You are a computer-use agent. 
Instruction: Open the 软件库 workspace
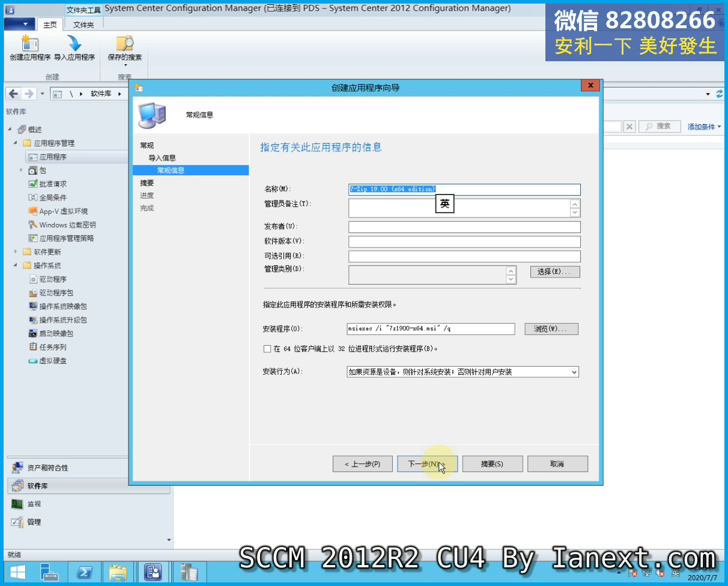(89, 486)
